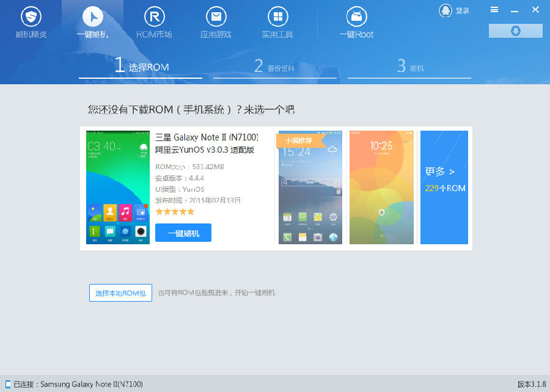Open the download manager arrow button
The height and width of the screenshot is (392, 550).
tap(515, 31)
